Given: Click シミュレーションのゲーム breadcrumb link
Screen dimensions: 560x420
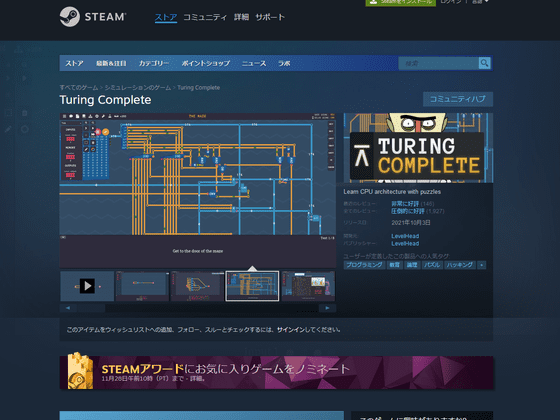Looking at the screenshot, I should click(138, 88).
